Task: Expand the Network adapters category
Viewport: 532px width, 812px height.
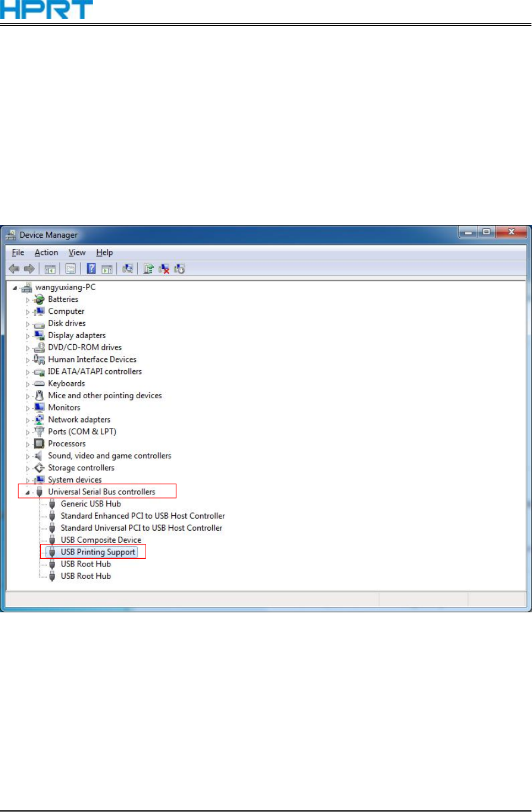Action: tap(28, 420)
